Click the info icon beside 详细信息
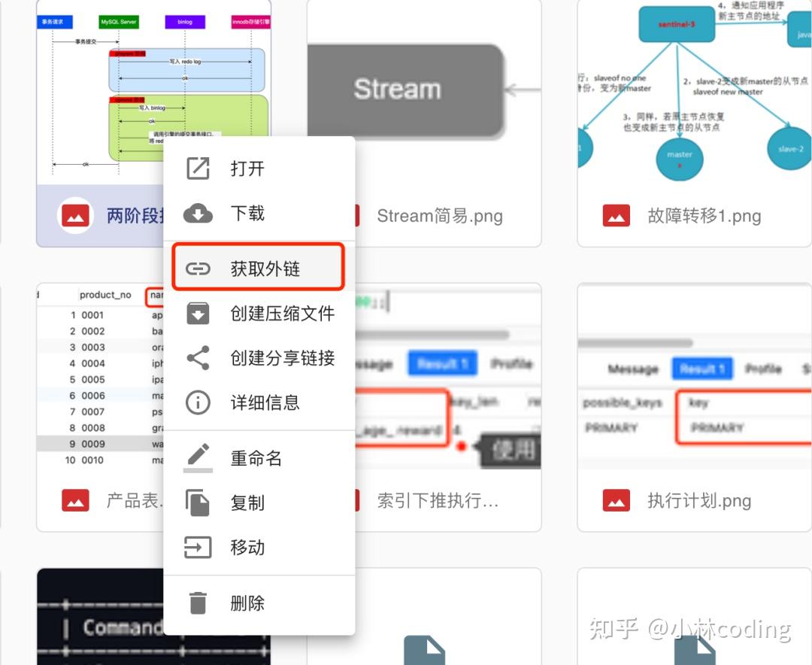The height and width of the screenshot is (665, 812). (x=197, y=402)
